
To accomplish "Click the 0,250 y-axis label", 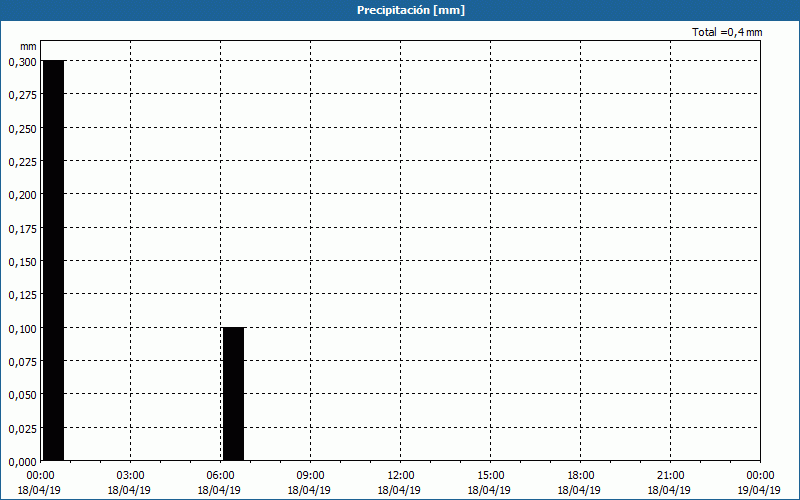I will pos(22,129).
